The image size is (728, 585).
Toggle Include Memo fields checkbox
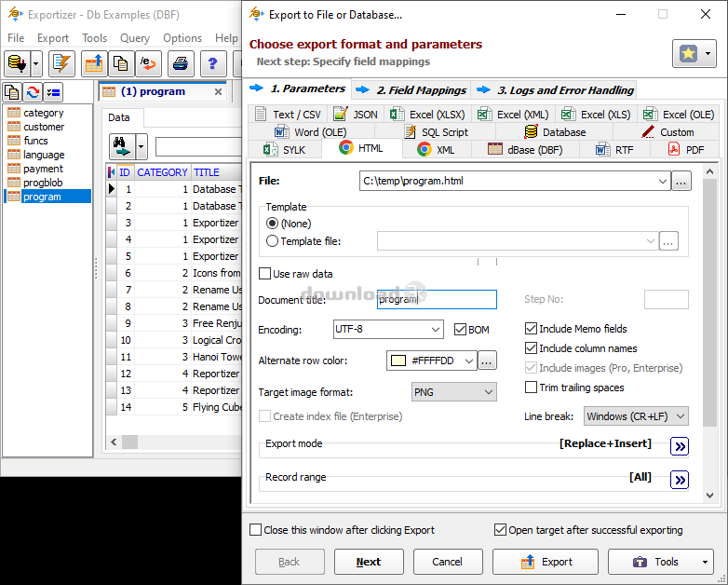[531, 329]
